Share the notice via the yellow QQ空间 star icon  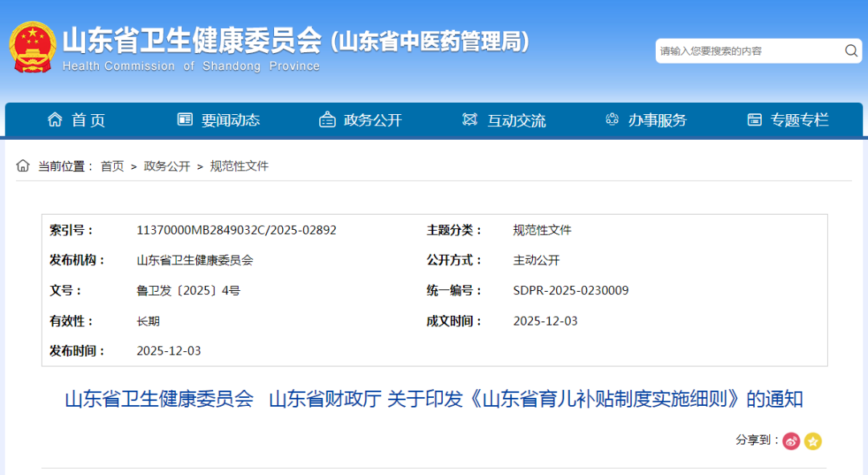click(x=813, y=440)
